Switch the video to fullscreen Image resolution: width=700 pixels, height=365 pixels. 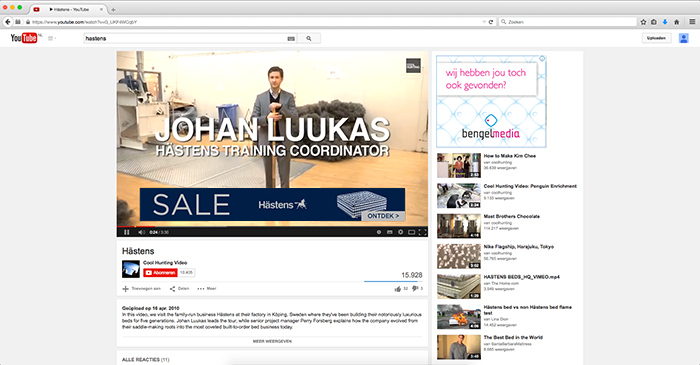(422, 232)
